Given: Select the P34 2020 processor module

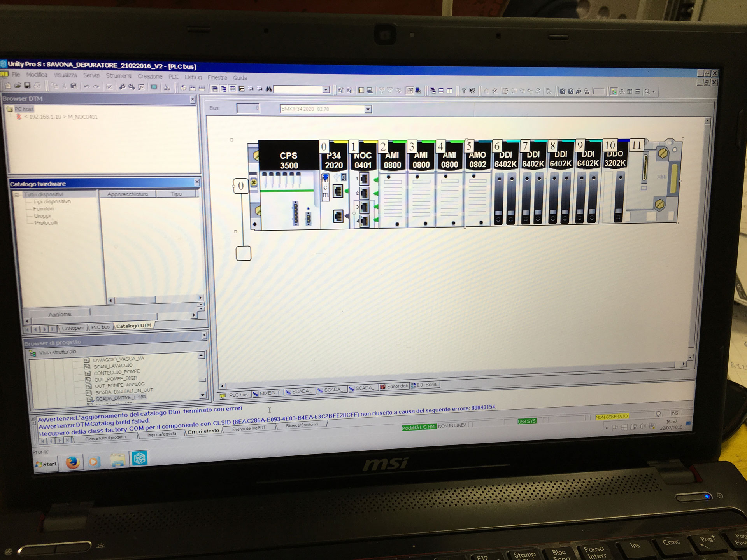Looking at the screenshot, I should [x=334, y=185].
